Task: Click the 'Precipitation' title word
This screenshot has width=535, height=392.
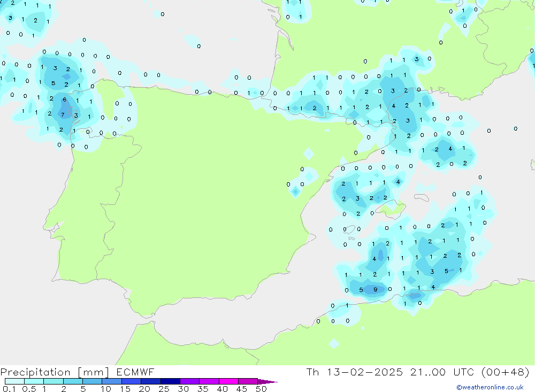Action: [35, 372]
